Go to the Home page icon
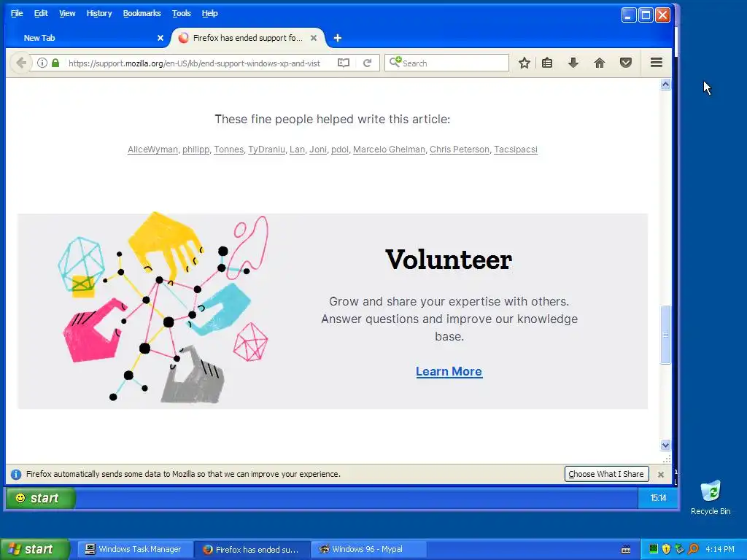This screenshot has width=747, height=560. point(600,63)
